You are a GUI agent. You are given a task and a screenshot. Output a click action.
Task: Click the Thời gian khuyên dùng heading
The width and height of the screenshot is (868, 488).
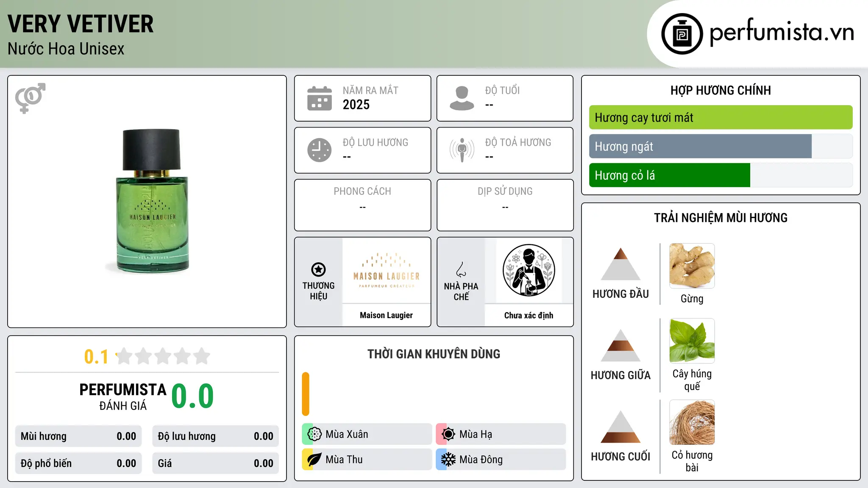tap(434, 354)
